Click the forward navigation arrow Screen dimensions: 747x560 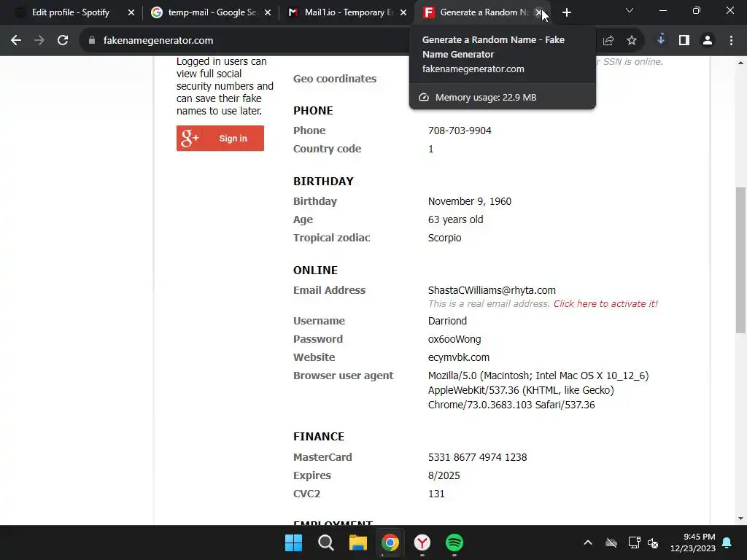coord(39,41)
